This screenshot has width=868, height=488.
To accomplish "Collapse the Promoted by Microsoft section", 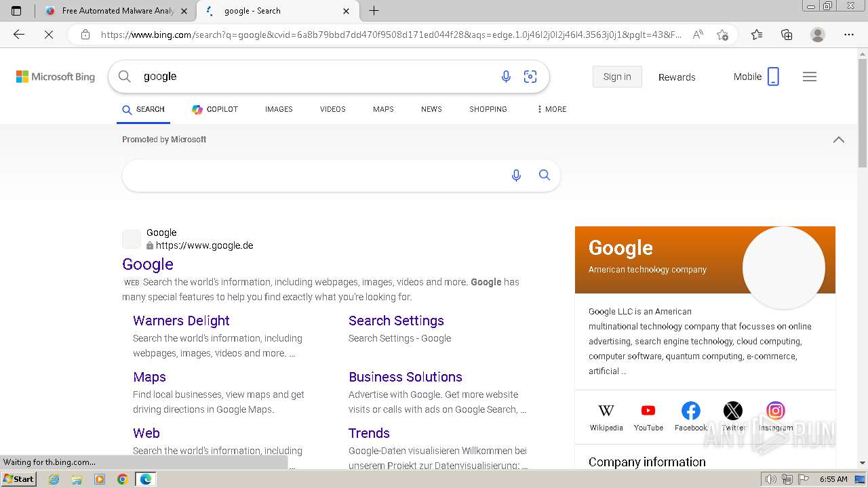I will tap(839, 140).
